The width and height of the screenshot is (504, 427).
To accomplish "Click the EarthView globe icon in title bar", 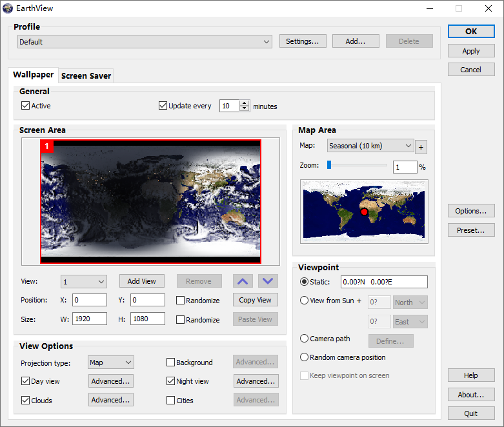I will click(8, 8).
